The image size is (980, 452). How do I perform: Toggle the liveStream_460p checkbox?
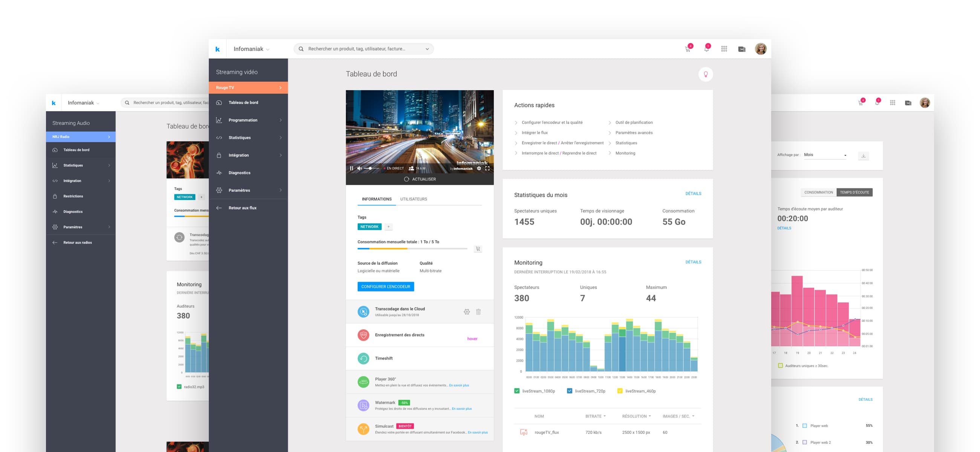click(620, 391)
